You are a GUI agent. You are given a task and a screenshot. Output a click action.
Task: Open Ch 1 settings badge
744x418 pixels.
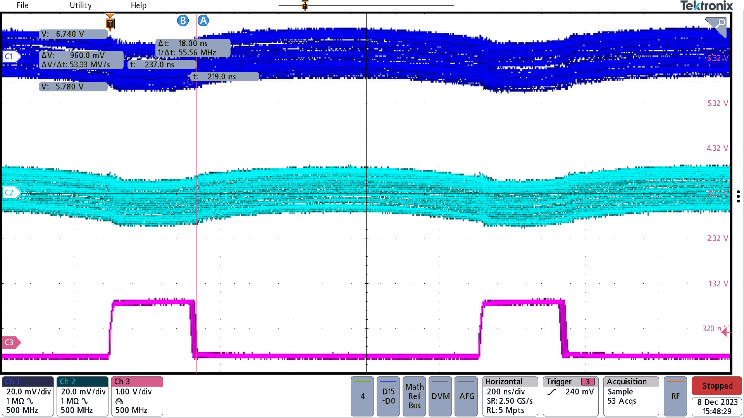point(26,396)
